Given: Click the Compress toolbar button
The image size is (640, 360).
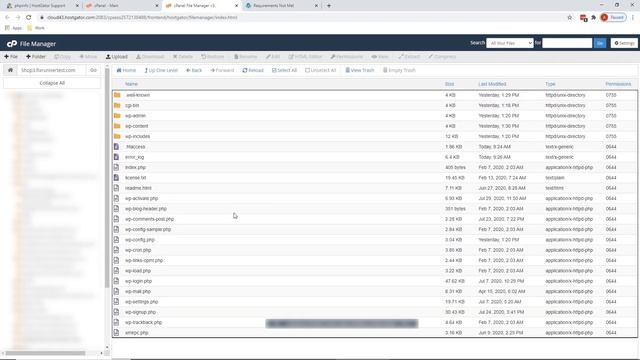Looking at the screenshot, I should (442, 57).
